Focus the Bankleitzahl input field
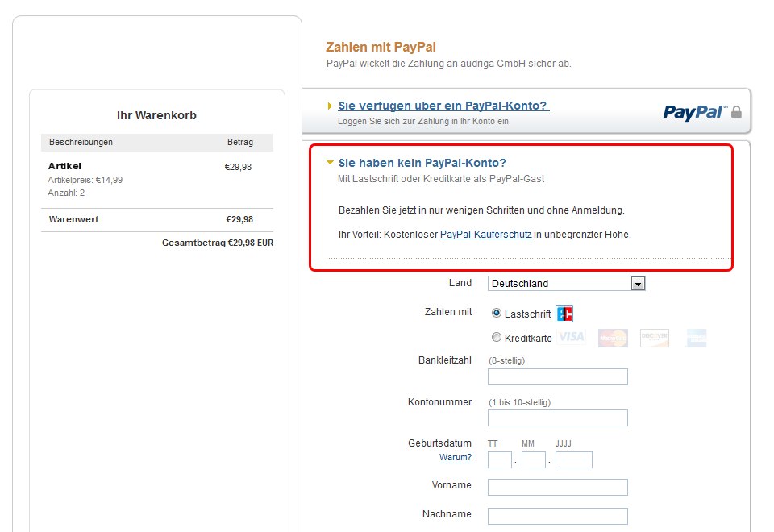Screen dimensions: 774x532 (558, 377)
